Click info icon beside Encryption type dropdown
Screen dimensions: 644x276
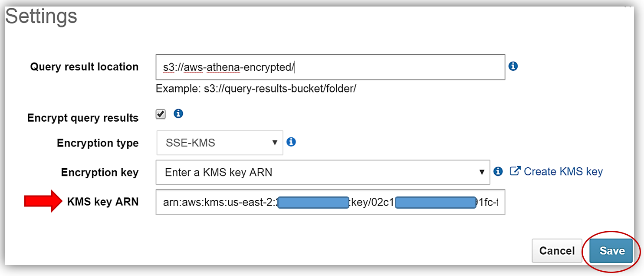click(291, 142)
